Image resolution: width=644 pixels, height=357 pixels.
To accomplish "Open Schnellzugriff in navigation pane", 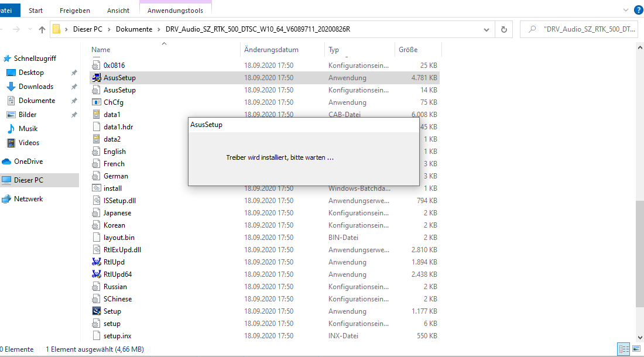I will (x=35, y=59).
